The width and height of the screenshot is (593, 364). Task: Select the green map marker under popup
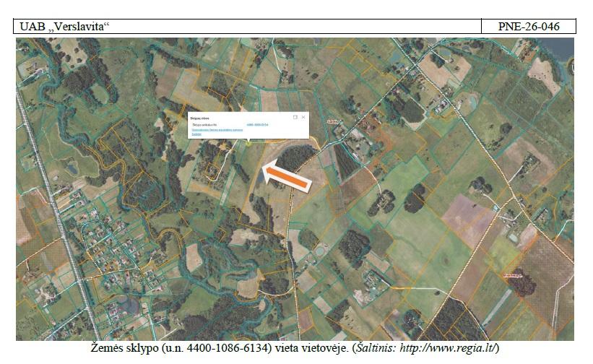(248, 143)
